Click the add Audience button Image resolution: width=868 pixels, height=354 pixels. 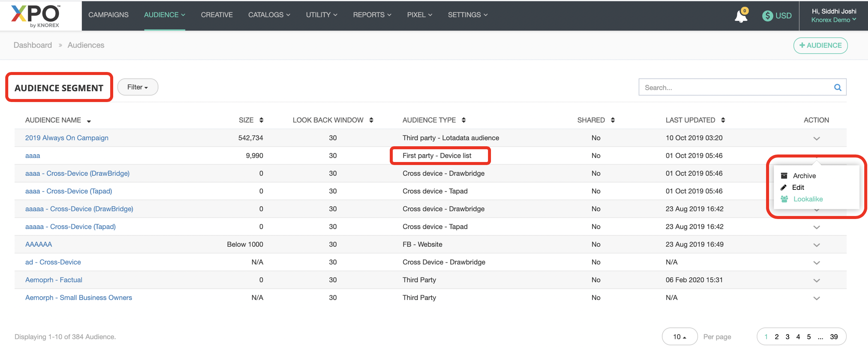click(x=820, y=45)
